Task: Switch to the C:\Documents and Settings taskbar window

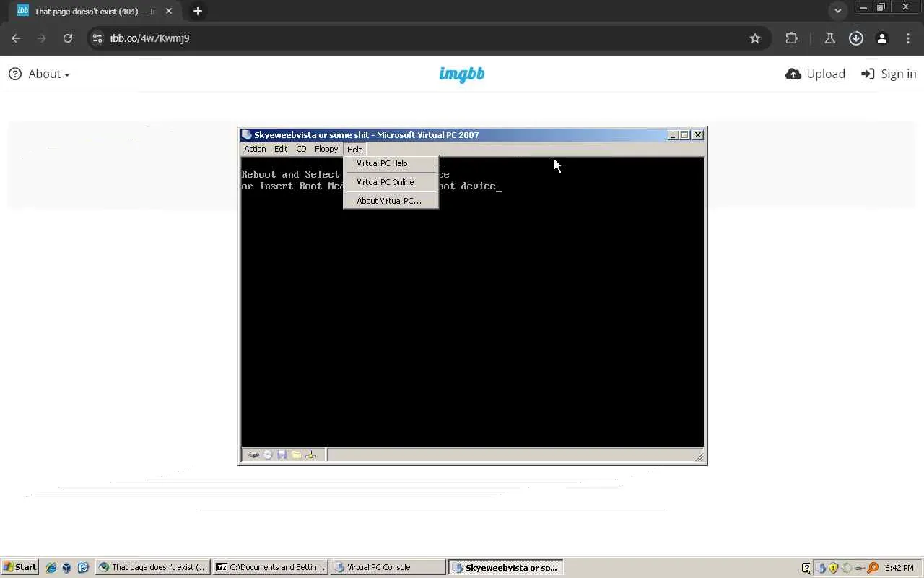Action: pyautogui.click(x=271, y=568)
